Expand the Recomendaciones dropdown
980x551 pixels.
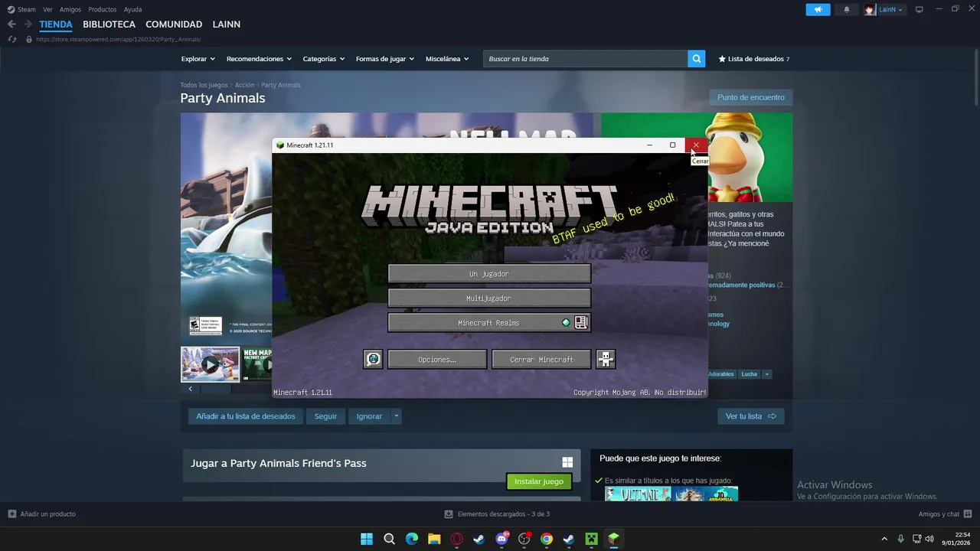(259, 59)
